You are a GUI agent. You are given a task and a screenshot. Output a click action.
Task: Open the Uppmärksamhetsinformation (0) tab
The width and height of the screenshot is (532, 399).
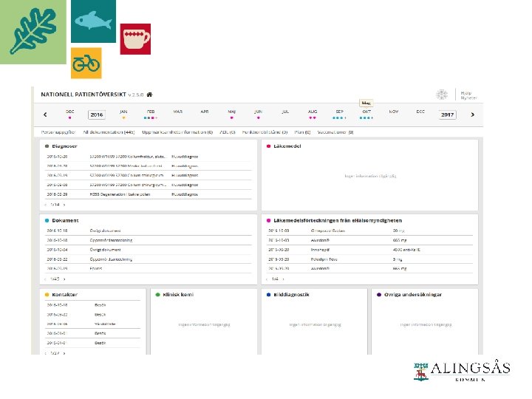(x=177, y=132)
